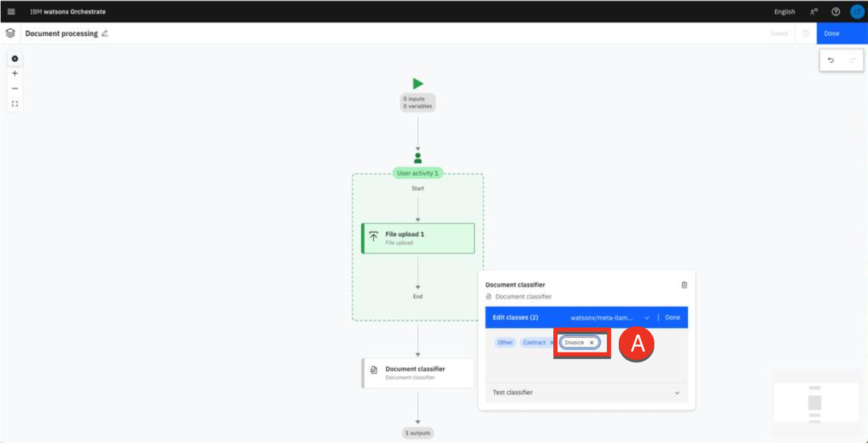Undo the last canvas change
The width and height of the screenshot is (868, 443).
click(831, 60)
